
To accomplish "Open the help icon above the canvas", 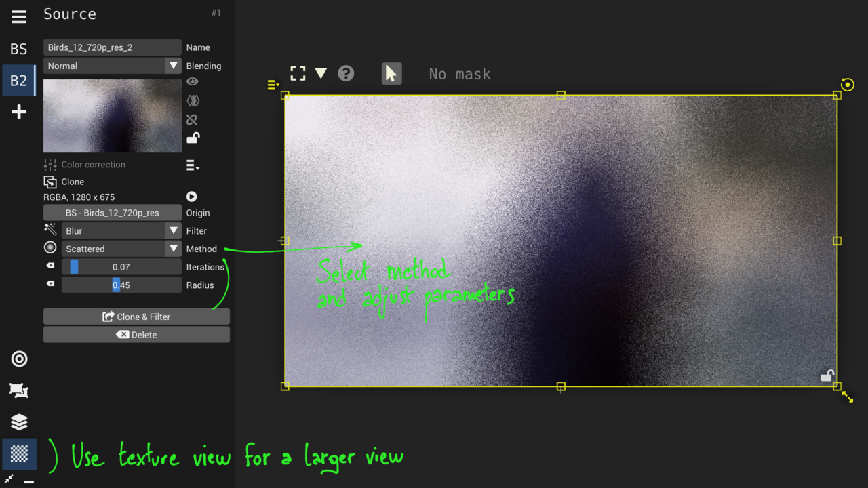I will click(346, 73).
